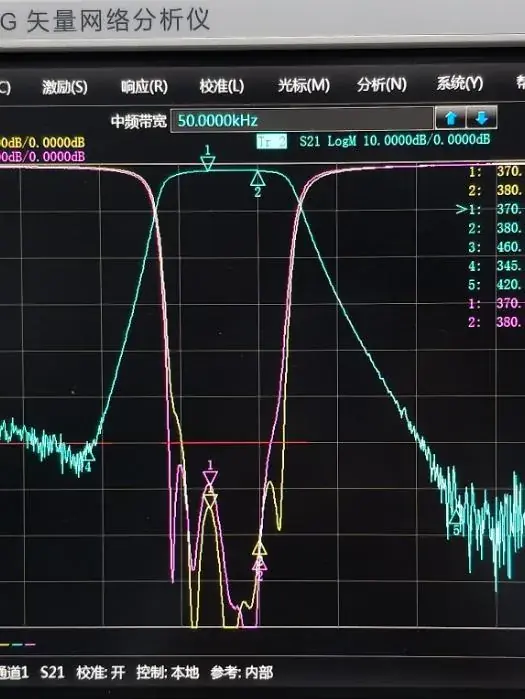This screenshot has height=699, width=525.
Task: Click green marker readout 5: 420.
Action: [496, 284]
